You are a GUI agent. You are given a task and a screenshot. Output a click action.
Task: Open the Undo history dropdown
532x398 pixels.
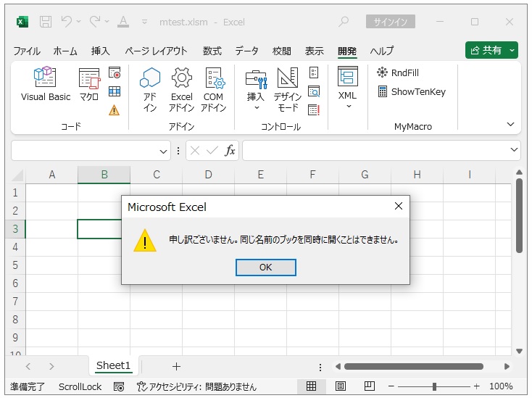click(79, 22)
